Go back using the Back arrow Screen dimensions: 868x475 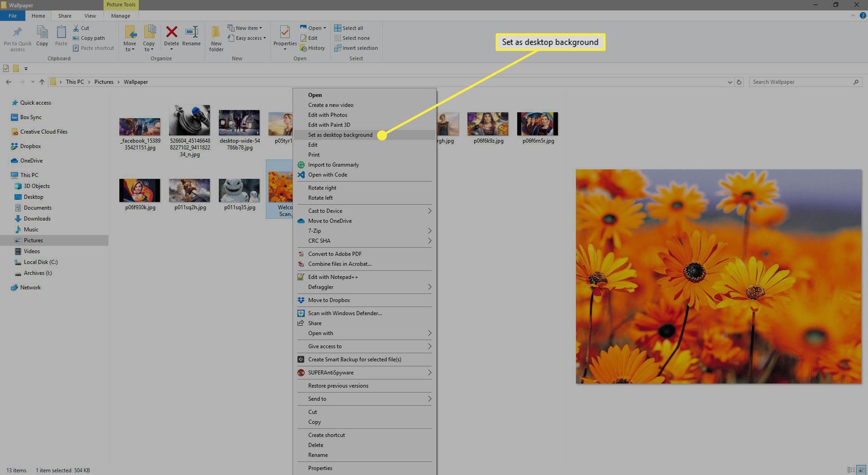[x=9, y=82]
